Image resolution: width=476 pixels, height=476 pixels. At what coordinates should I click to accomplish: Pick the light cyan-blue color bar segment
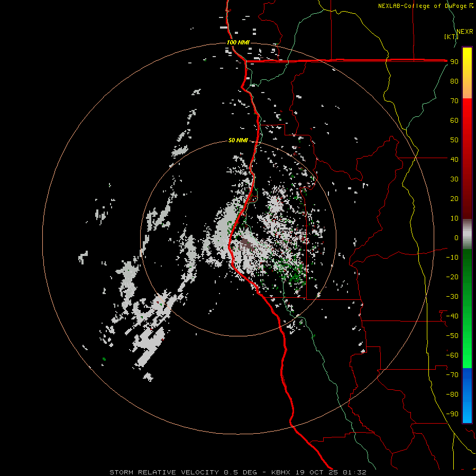coord(467,413)
